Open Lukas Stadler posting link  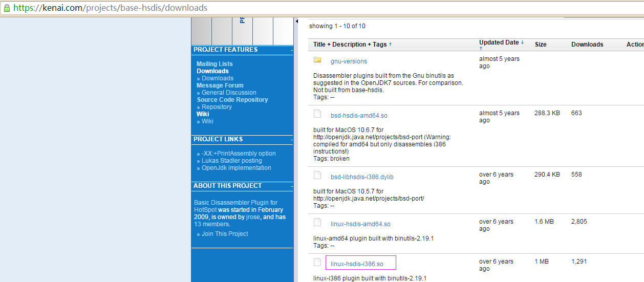coord(232,161)
